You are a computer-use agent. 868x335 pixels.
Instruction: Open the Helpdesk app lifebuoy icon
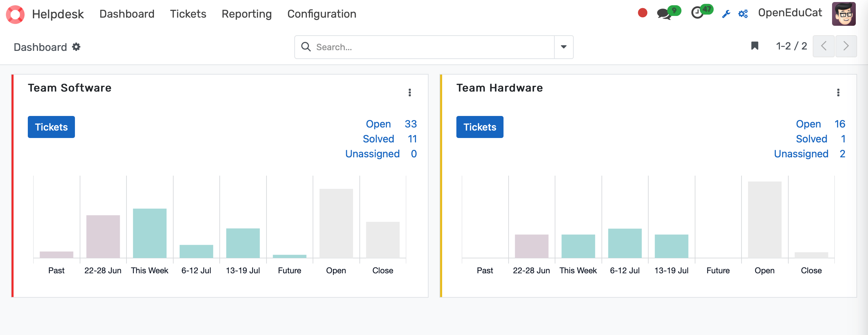(15, 14)
